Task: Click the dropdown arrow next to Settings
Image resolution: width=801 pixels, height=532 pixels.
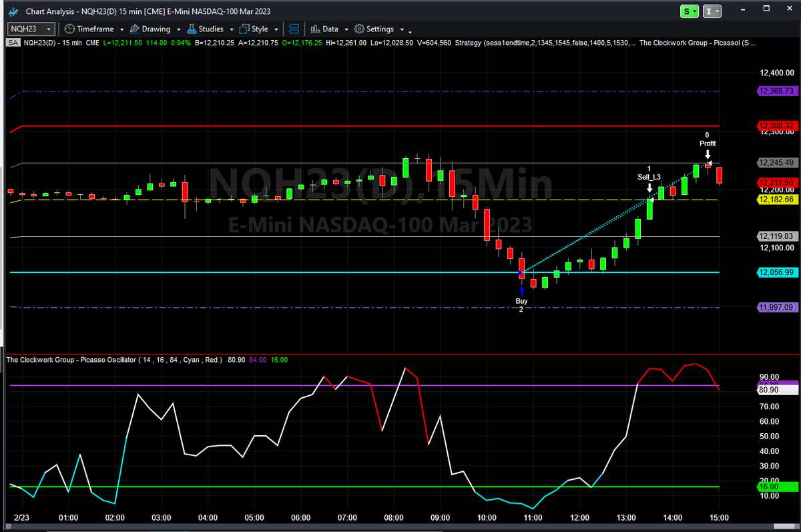Action: pyautogui.click(x=401, y=30)
